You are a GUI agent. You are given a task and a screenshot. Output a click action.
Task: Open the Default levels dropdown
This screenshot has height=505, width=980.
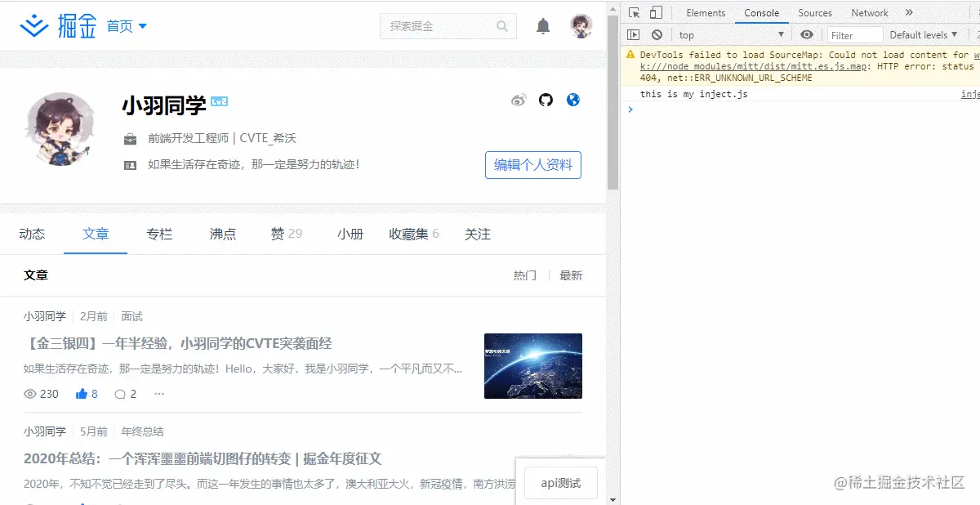tap(924, 34)
